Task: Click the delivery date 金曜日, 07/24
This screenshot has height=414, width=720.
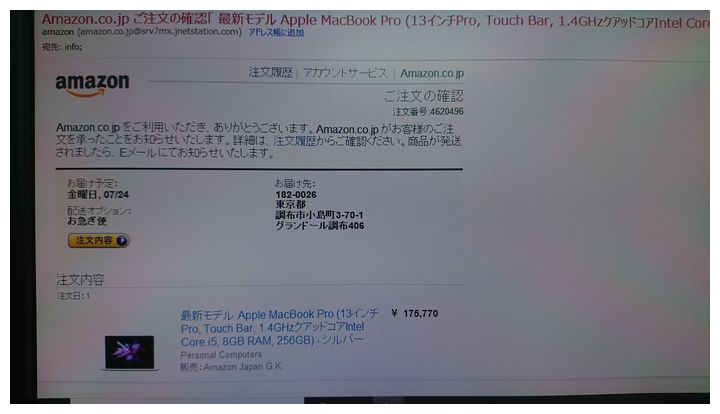Action: [98, 195]
